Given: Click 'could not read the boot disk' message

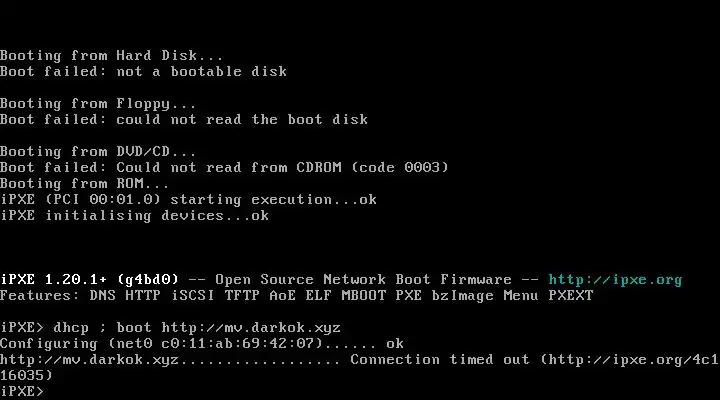Looking at the screenshot, I should [x=242, y=120].
